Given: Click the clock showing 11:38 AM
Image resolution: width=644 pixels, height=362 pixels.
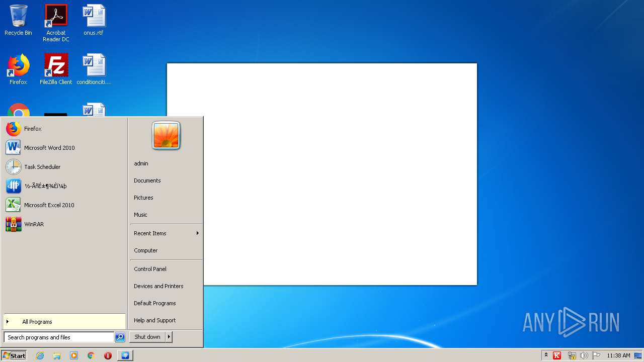Looking at the screenshot, I should [x=618, y=355].
